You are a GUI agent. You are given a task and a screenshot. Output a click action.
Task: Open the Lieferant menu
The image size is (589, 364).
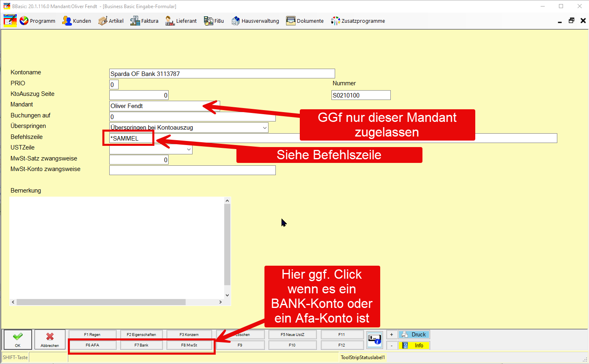(181, 21)
